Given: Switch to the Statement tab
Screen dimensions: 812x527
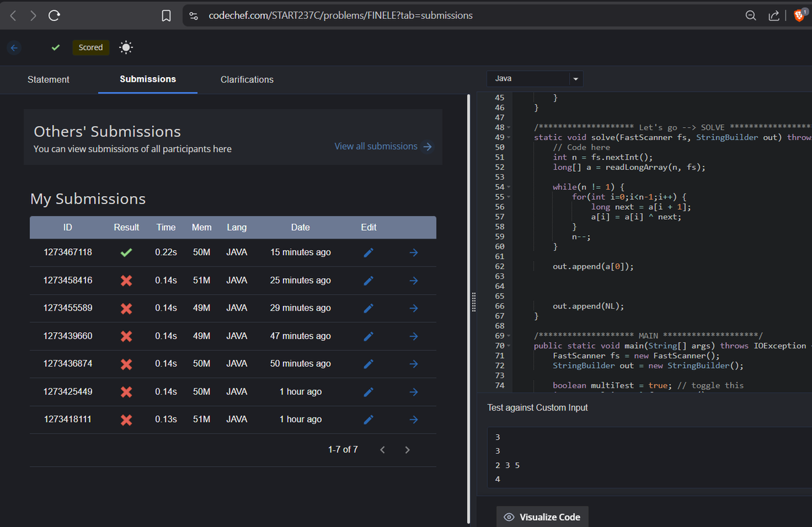Looking at the screenshot, I should click(48, 79).
